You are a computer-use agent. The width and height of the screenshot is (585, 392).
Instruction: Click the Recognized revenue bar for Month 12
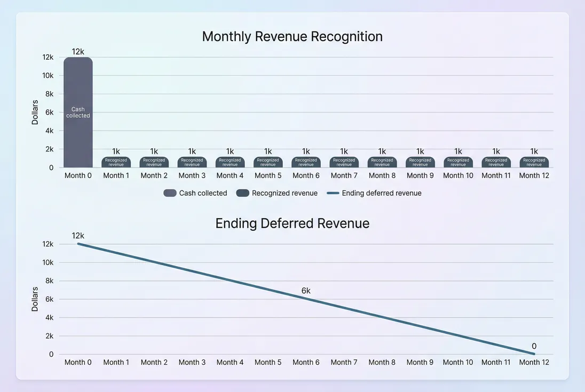point(534,162)
